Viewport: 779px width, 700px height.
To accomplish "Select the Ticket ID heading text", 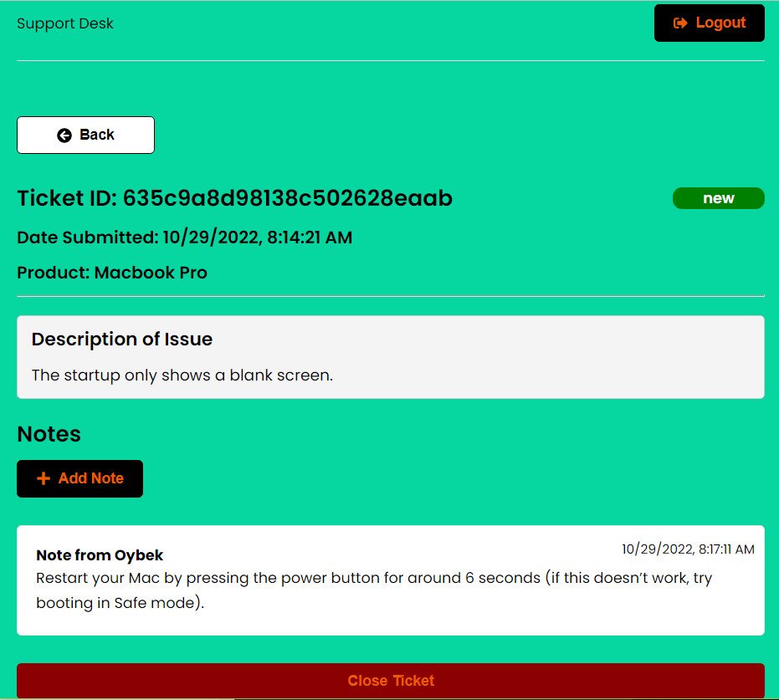I will click(234, 198).
